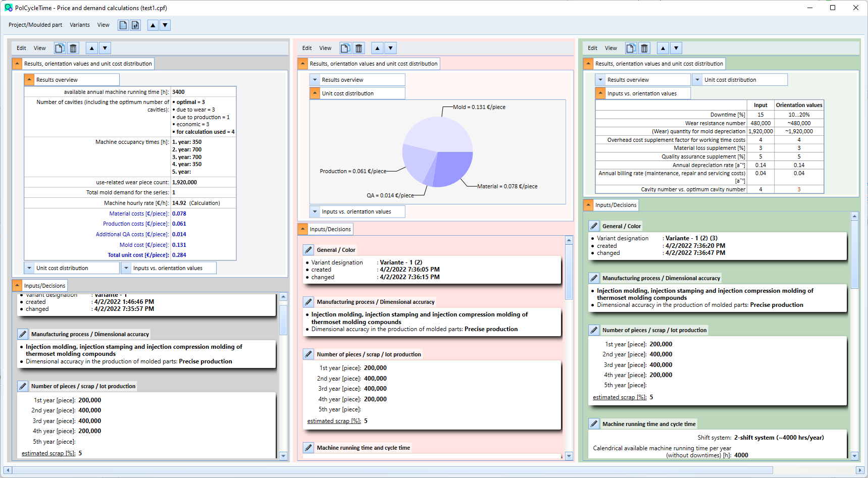Open Edit menu in left panel
Screen dimensions: 868x478
tap(21, 48)
